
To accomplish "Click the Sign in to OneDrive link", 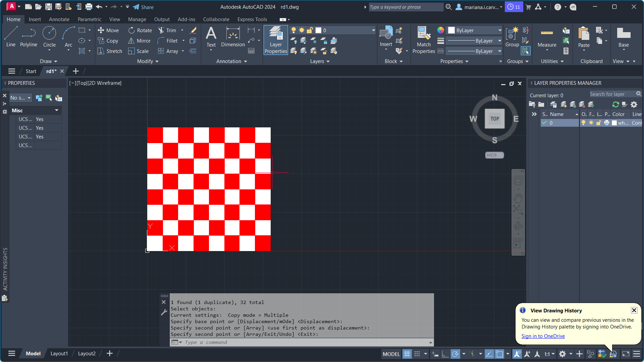I will tap(543, 336).
